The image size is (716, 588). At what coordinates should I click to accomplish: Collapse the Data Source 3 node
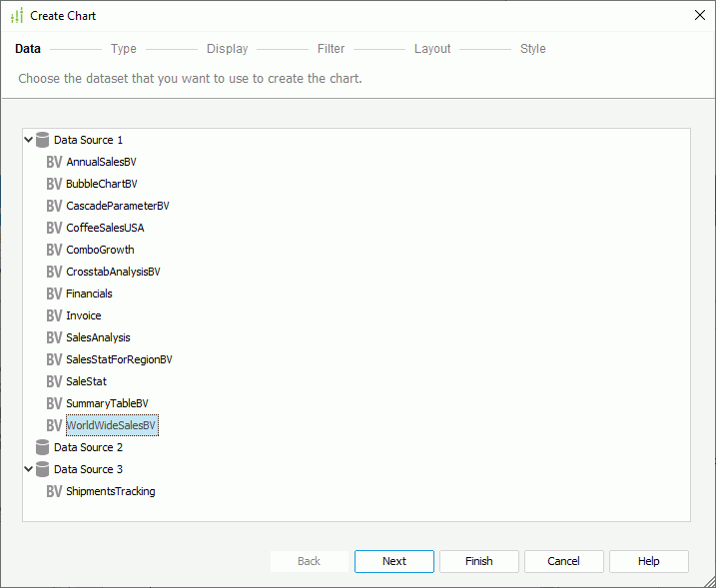click(x=28, y=469)
